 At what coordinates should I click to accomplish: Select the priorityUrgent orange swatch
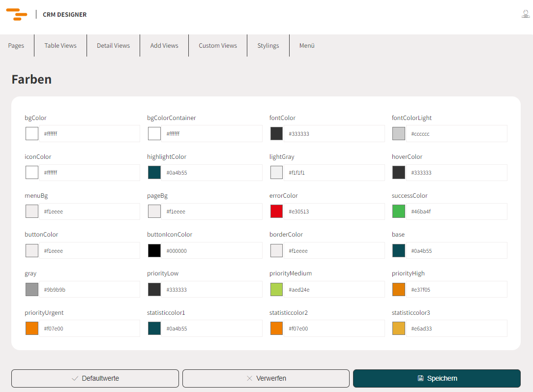click(32, 329)
